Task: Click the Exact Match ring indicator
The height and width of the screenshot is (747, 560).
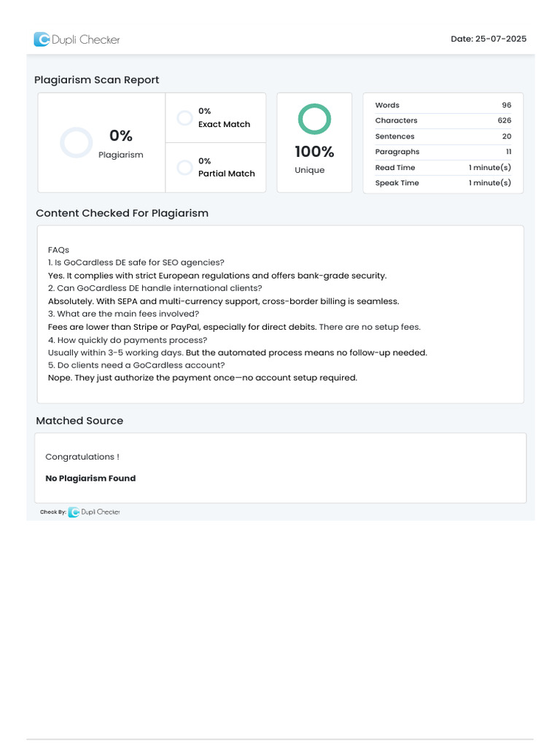Action: 184,117
